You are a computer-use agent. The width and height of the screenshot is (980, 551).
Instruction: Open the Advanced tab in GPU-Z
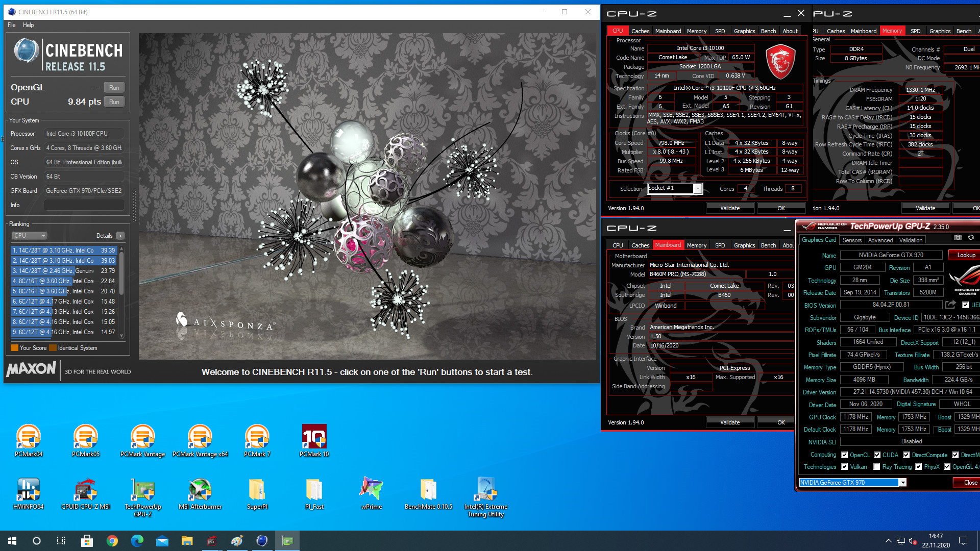point(880,240)
